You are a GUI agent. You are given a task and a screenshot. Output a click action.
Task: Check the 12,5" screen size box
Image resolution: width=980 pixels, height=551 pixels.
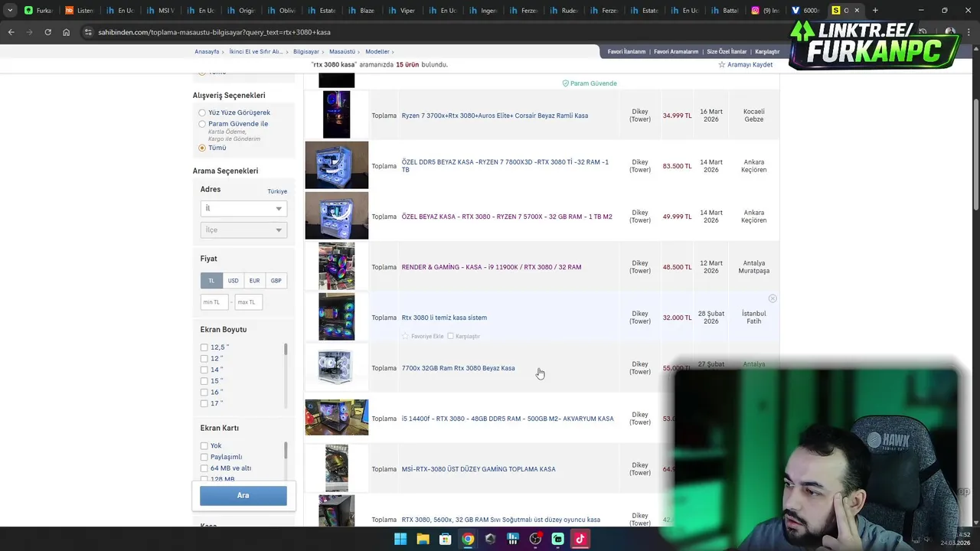204,347
